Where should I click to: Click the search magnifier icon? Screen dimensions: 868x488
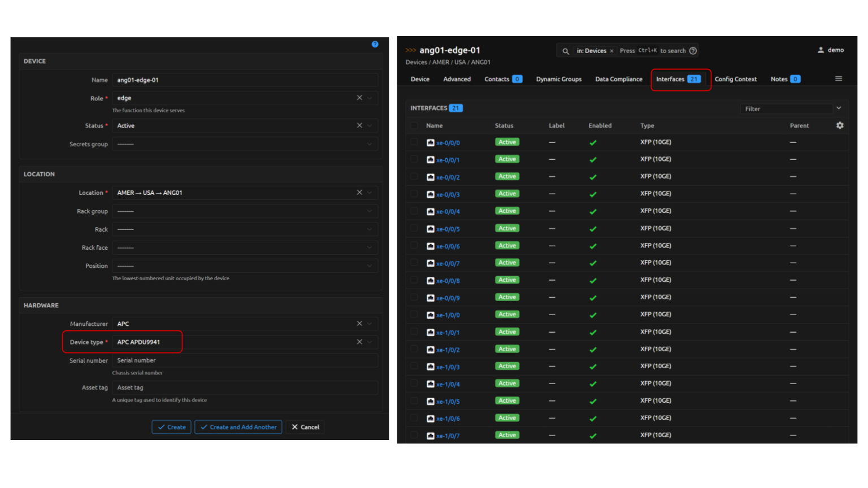(x=565, y=51)
